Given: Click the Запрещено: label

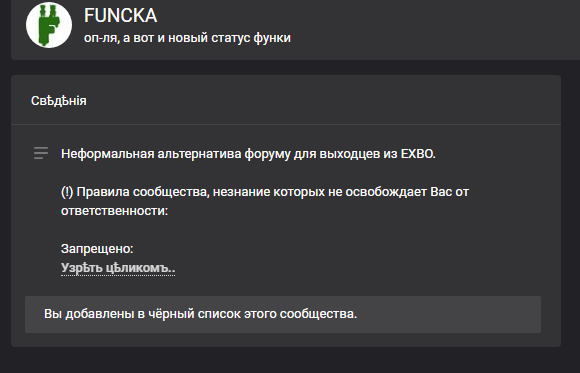Looking at the screenshot, I should [97, 249].
